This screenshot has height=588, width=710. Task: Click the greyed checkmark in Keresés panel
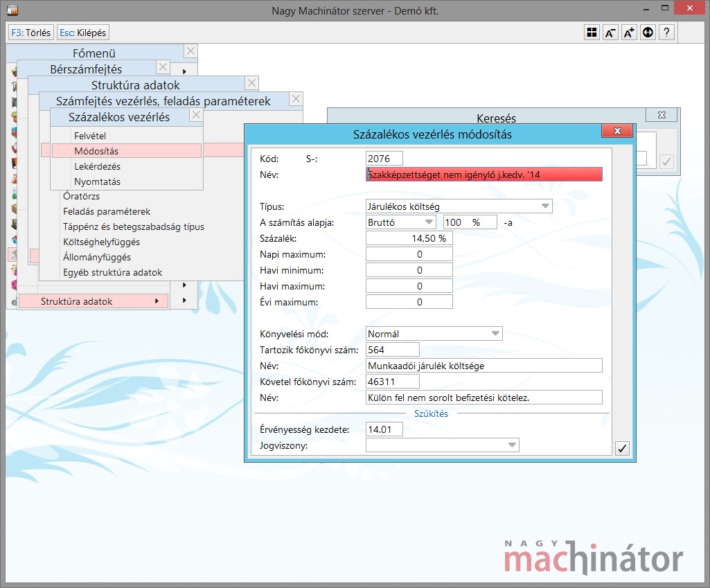tap(666, 161)
